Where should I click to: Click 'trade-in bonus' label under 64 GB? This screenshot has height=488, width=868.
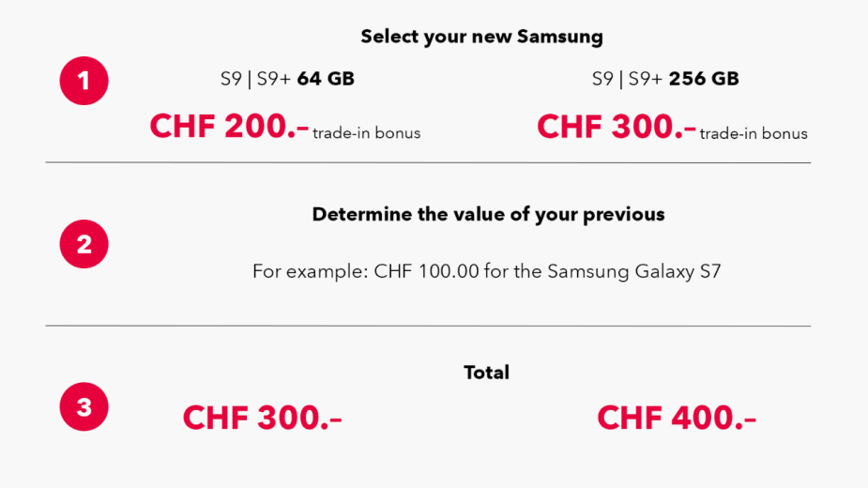367,133
